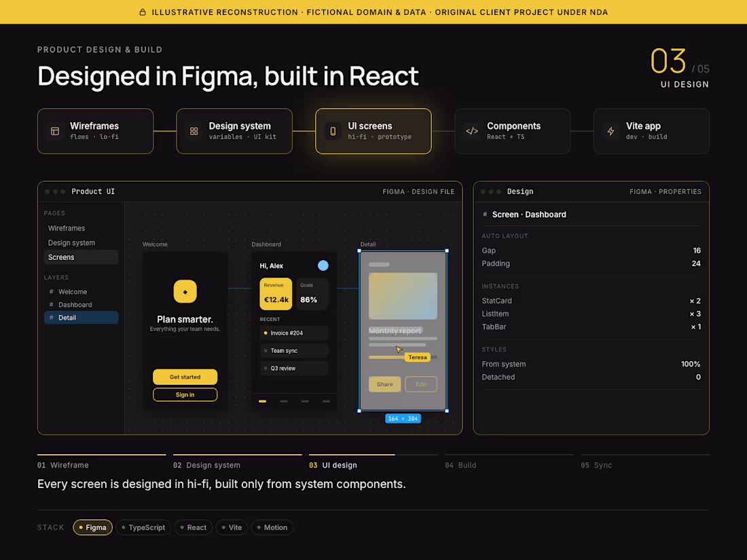Select the Detail layer in Layers list
Image resolution: width=747 pixels, height=560 pixels.
[81, 318]
